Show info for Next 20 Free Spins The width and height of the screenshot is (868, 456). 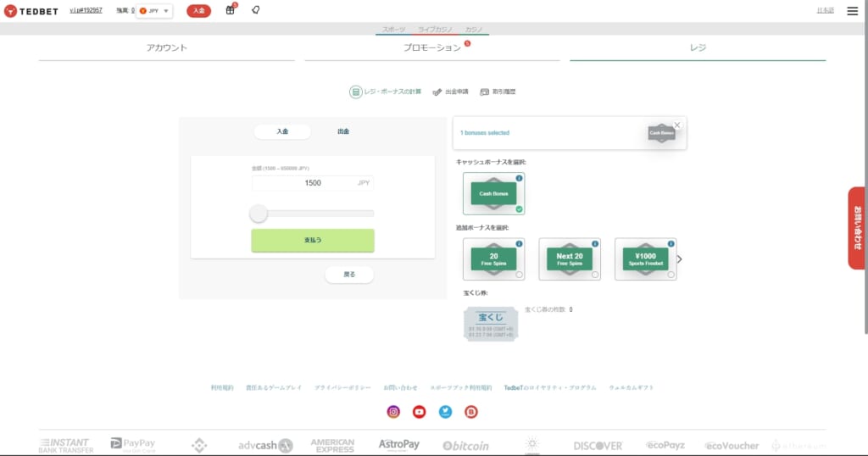pos(595,244)
